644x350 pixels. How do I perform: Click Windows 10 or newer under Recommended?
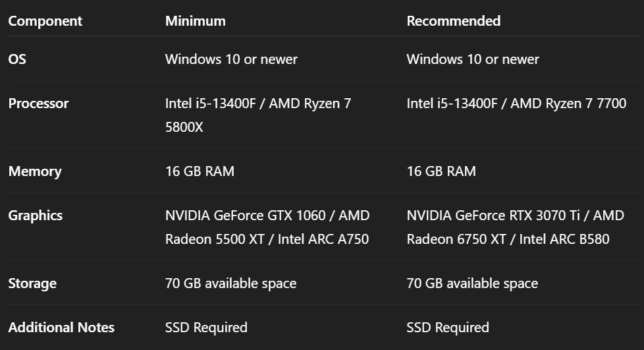click(473, 59)
